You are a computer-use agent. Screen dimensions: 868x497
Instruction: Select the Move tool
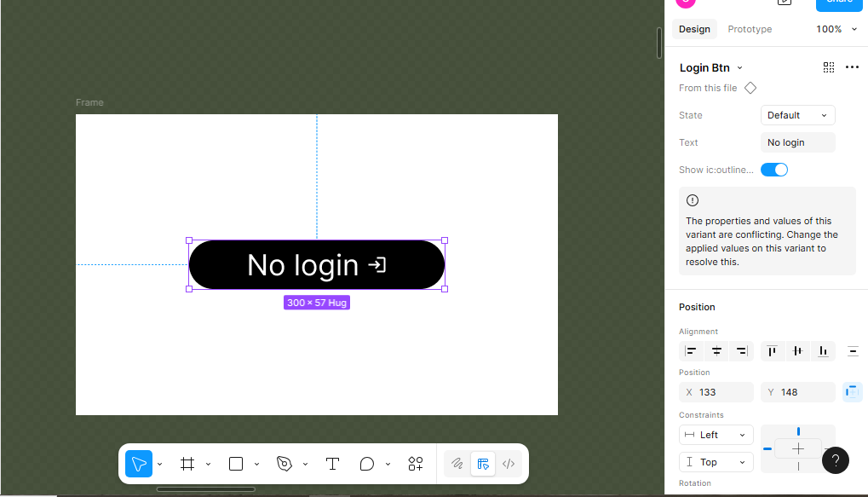138,464
